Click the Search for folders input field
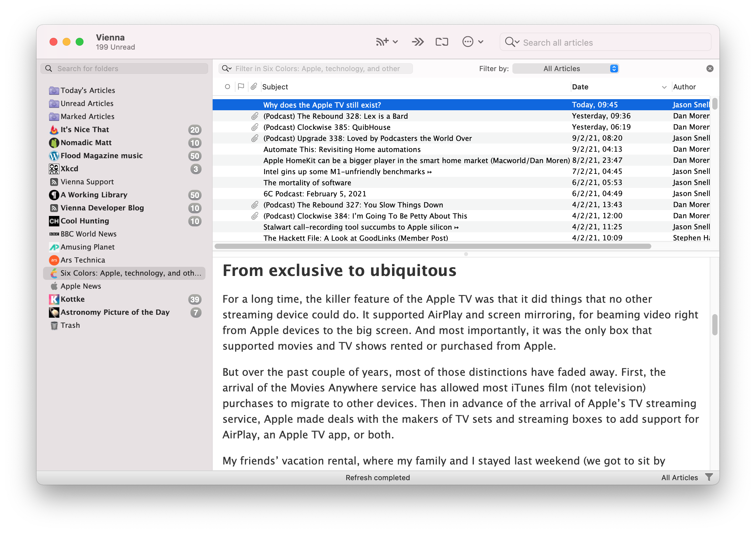Viewport: 756px width, 533px height. click(x=125, y=68)
